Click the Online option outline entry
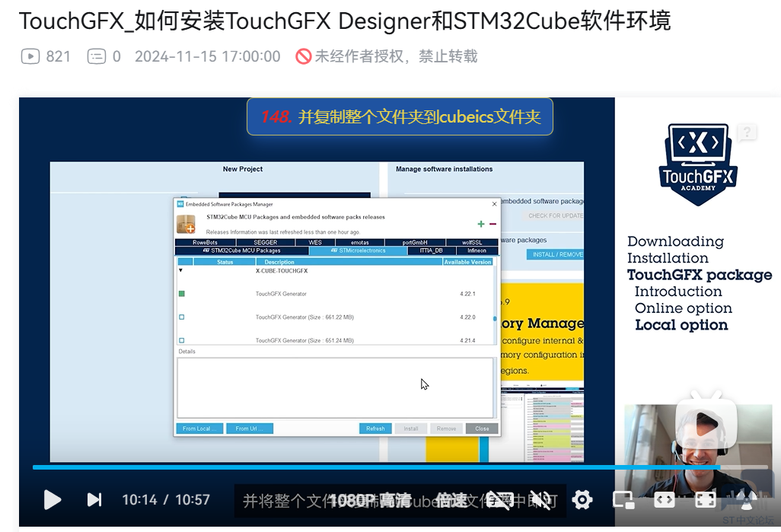The width and height of the screenshot is (781, 532). click(x=684, y=307)
